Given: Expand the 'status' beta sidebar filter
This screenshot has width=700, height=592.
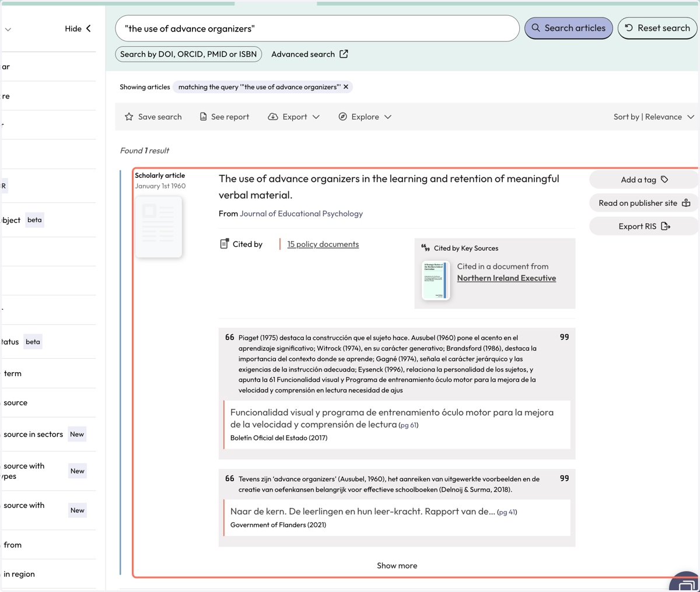Looking at the screenshot, I should [x=48, y=342].
